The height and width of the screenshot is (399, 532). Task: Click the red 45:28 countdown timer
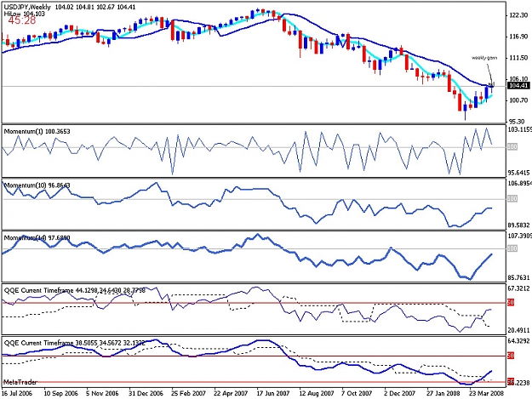point(22,20)
